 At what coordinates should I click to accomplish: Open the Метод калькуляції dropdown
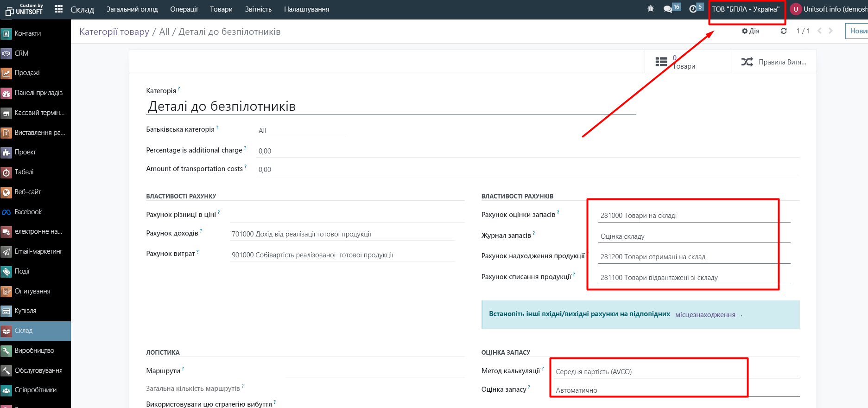pyautogui.click(x=649, y=372)
